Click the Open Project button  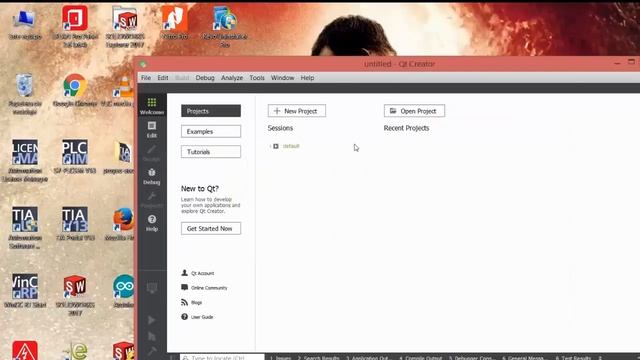[414, 111]
